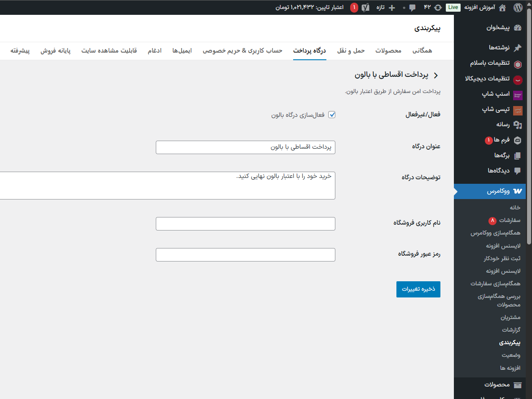Viewport: 532px width, 399px height.
Task: Go back using arrow beside gateway title
Action: (x=435, y=75)
